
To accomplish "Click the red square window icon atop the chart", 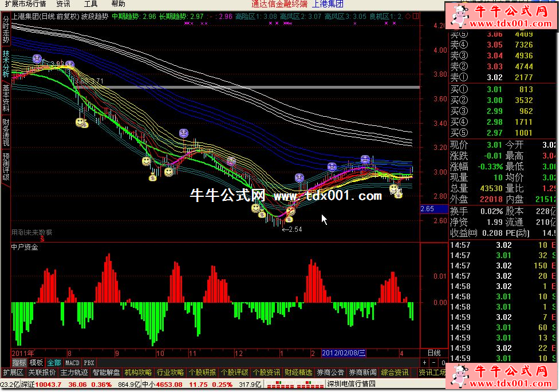I will tap(415, 16).
